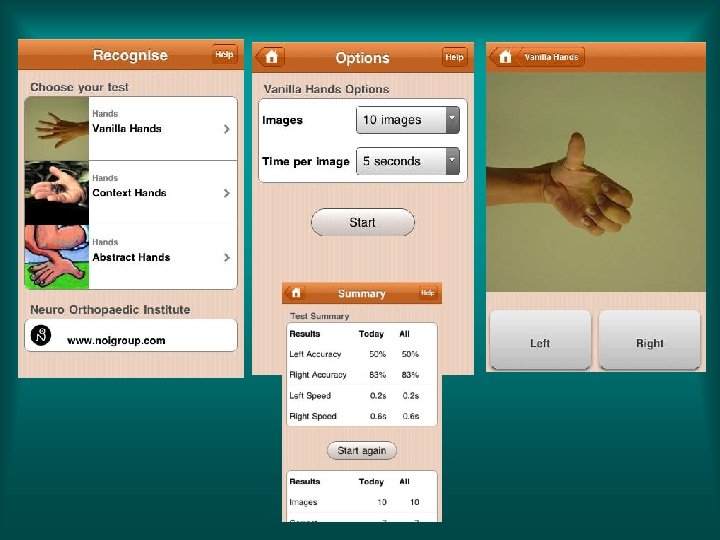The height and width of the screenshot is (540, 720).
Task: Answer Right for the hand image
Action: pos(650,340)
